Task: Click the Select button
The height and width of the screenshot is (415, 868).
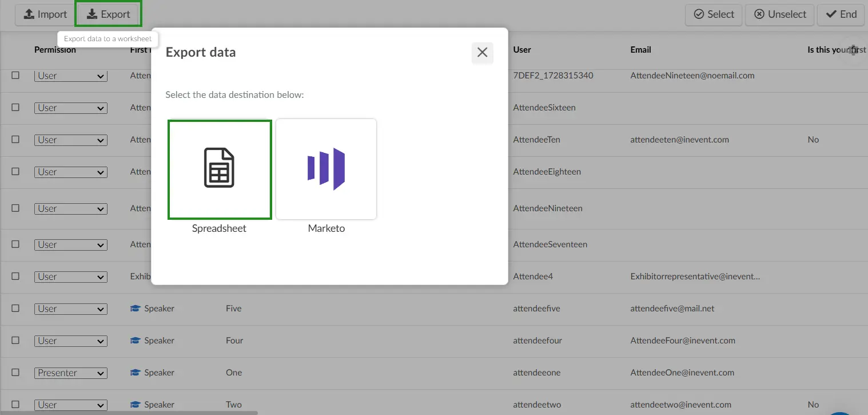Action: point(714,14)
